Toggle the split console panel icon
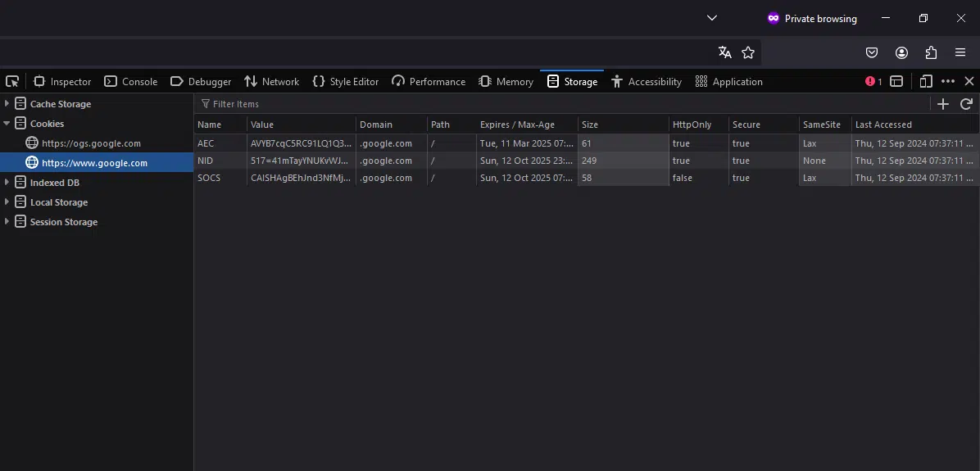 [x=896, y=81]
